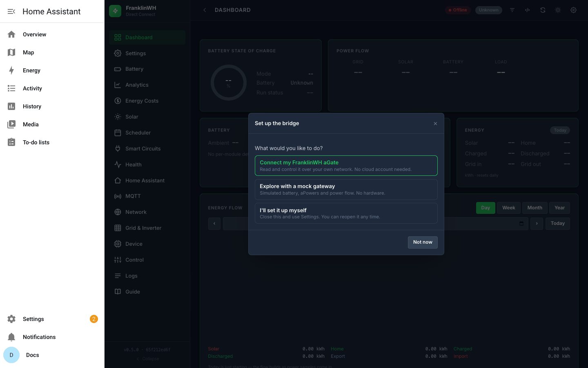The image size is (588, 368).
Task: Click the filter lines icon in header
Action: (x=512, y=10)
